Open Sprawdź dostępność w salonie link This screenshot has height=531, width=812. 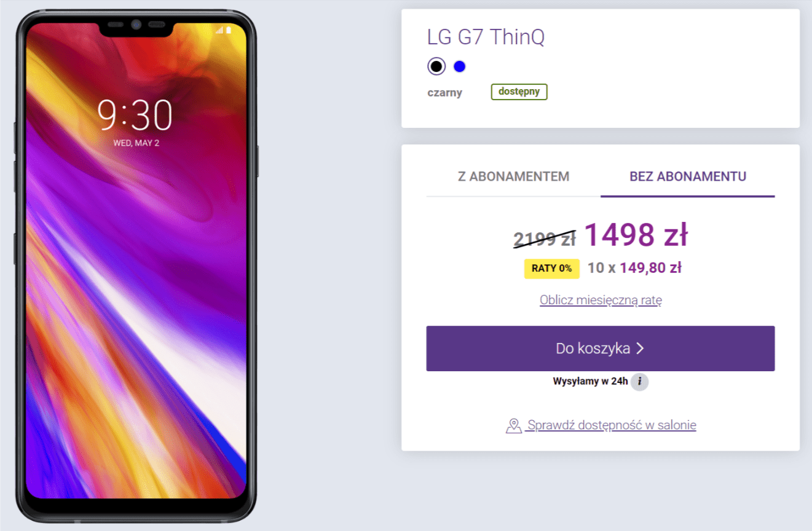click(610, 425)
